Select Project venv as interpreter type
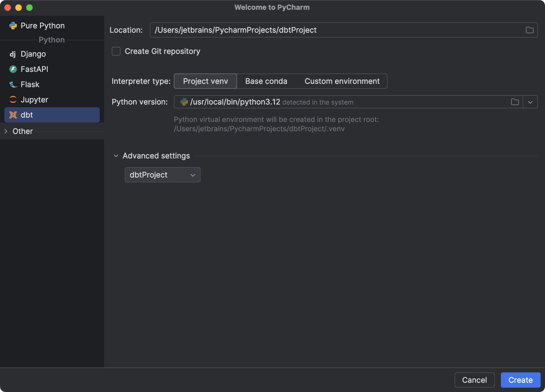545x392 pixels. coord(205,81)
